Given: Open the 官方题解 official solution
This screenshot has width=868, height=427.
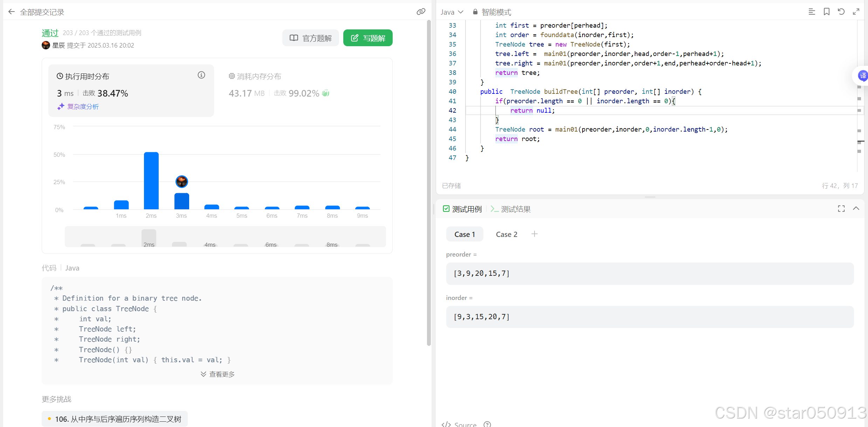Looking at the screenshot, I should (x=310, y=38).
